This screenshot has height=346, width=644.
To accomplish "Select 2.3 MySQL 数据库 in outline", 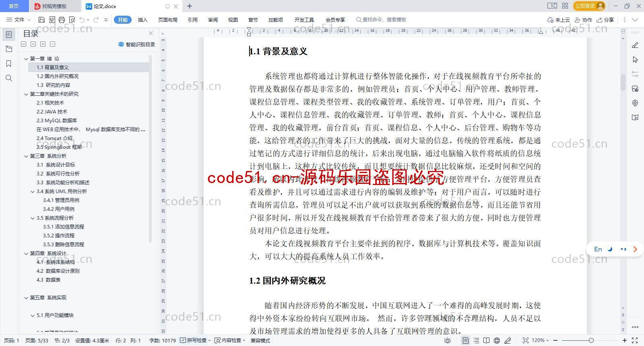I will tap(57, 121).
